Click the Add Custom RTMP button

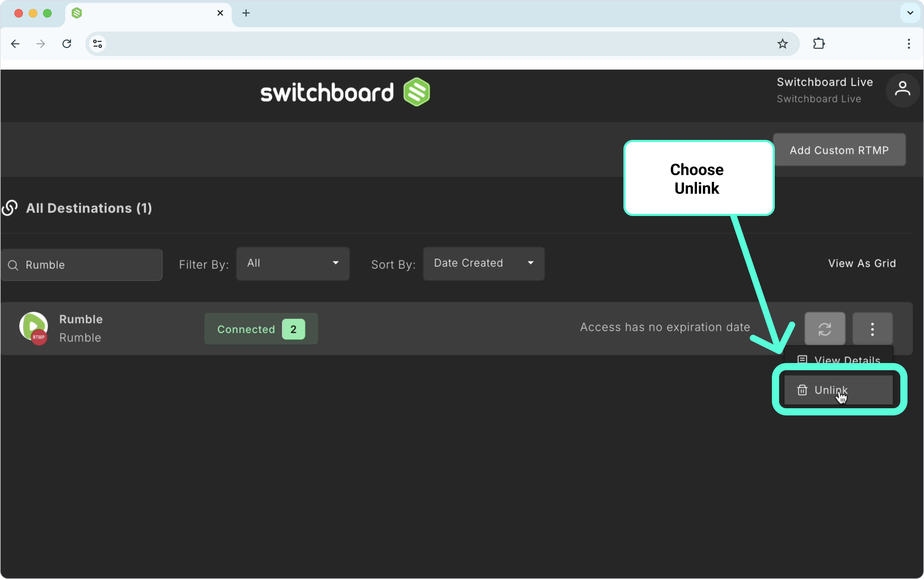839,150
